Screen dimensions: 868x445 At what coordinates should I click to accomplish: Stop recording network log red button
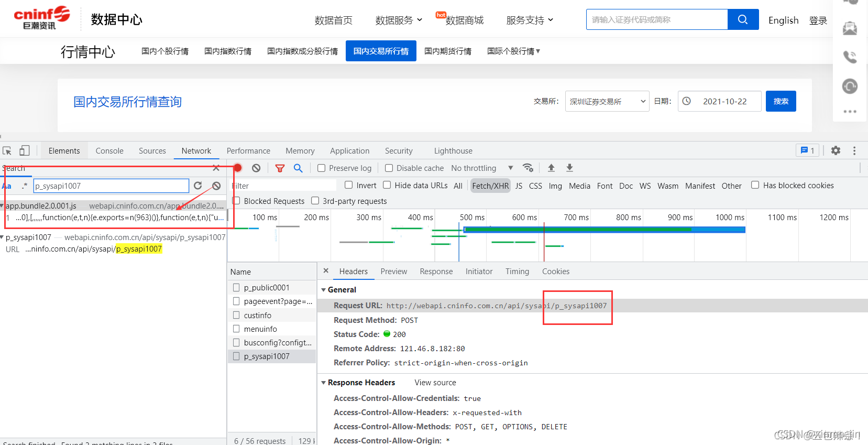238,168
